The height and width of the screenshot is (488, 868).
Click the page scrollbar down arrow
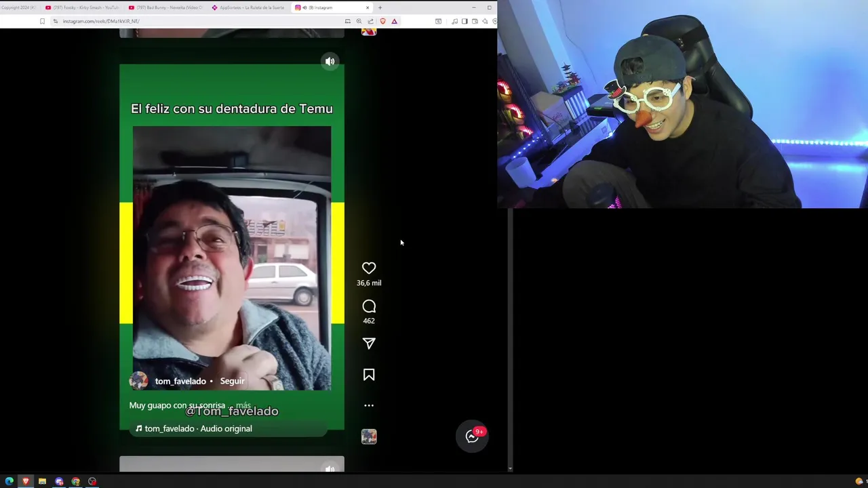510,468
